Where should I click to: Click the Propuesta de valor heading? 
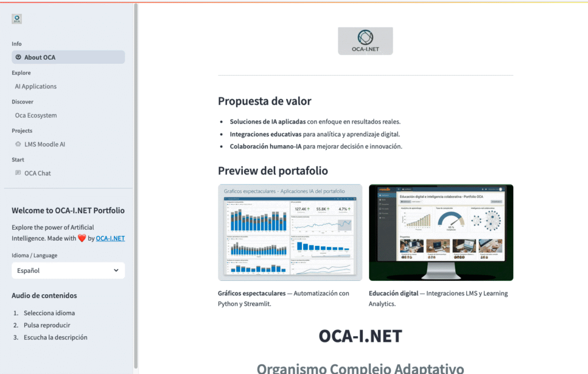click(265, 101)
